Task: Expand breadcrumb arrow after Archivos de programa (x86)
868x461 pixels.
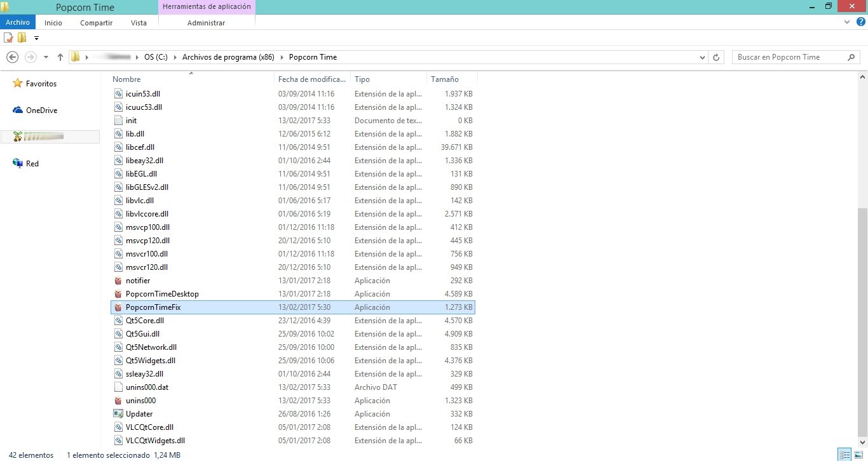Action: click(281, 57)
